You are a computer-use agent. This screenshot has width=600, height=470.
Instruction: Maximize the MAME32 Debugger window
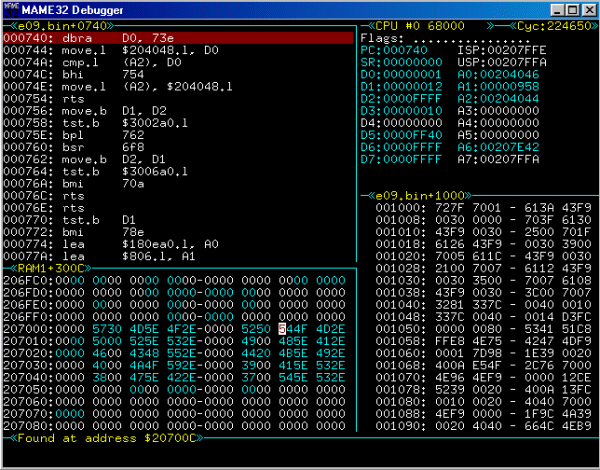click(566, 10)
